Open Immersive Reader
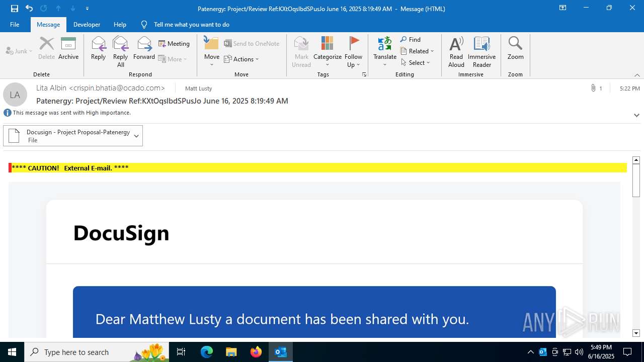Image resolution: width=644 pixels, height=362 pixels. point(482,51)
